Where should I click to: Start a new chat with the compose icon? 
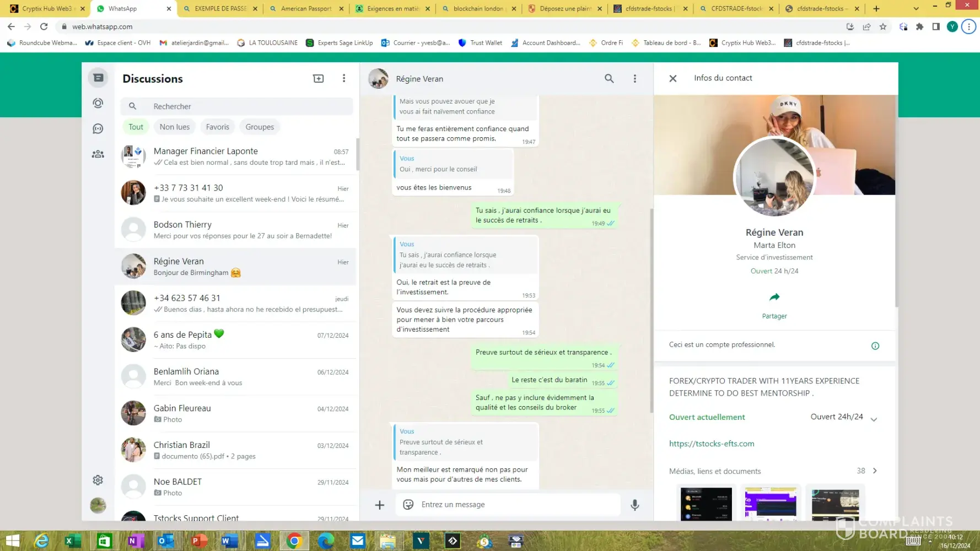point(319,78)
